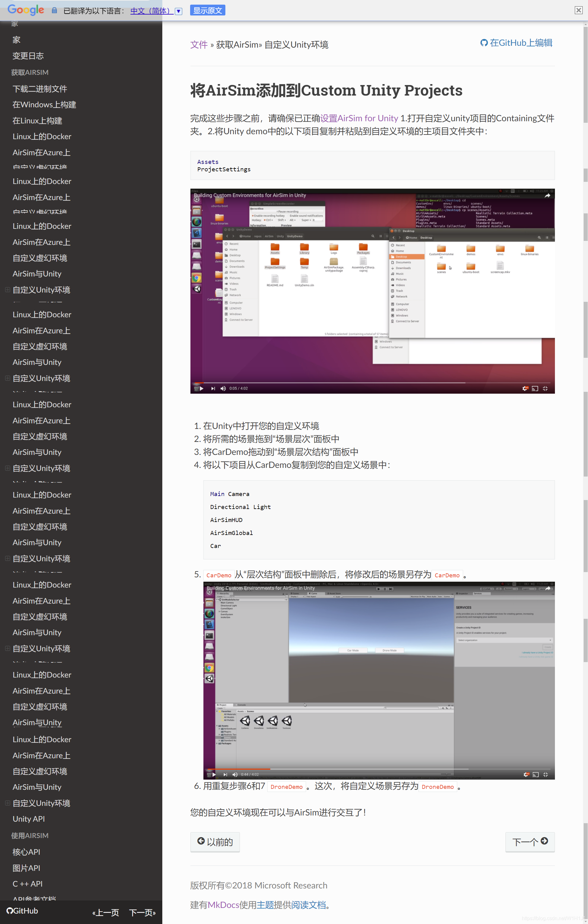The height and width of the screenshot is (924, 588).
Task: Open Unity API in the sidebar
Action: (x=29, y=819)
